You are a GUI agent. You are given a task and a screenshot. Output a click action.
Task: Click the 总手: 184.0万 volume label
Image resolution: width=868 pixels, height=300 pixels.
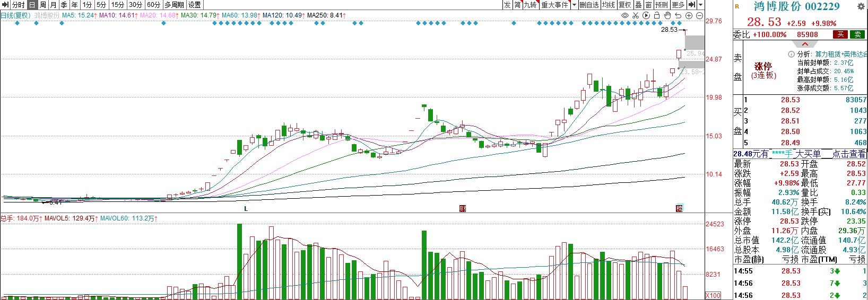click(x=20, y=218)
